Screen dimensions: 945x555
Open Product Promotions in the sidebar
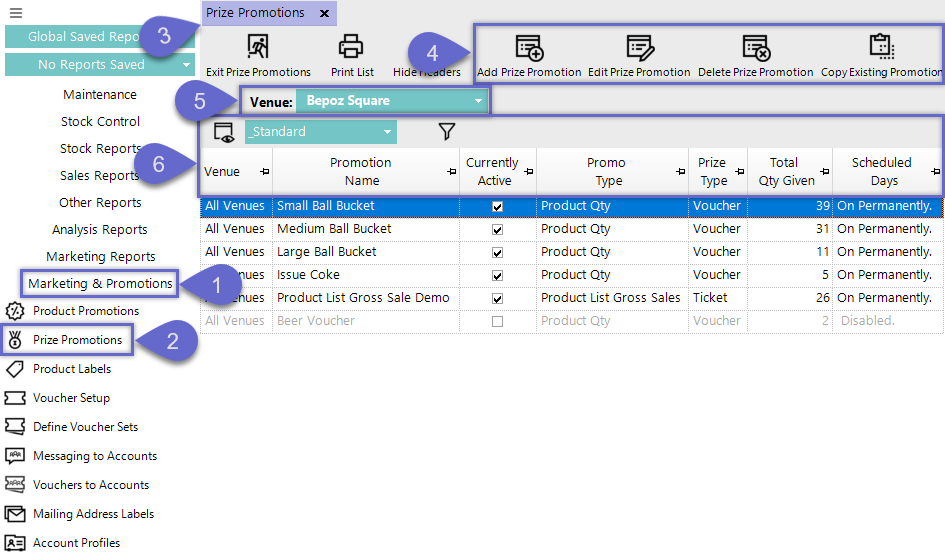[85, 311]
